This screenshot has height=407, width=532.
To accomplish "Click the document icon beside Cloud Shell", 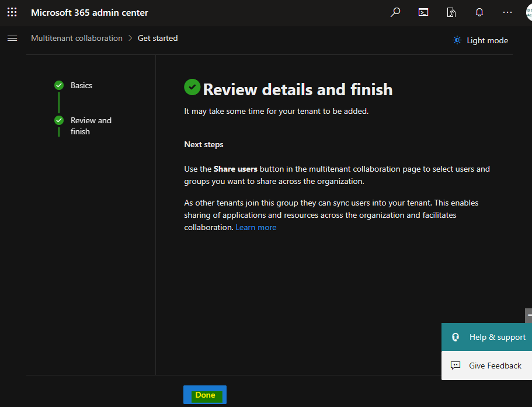I will [x=451, y=12].
